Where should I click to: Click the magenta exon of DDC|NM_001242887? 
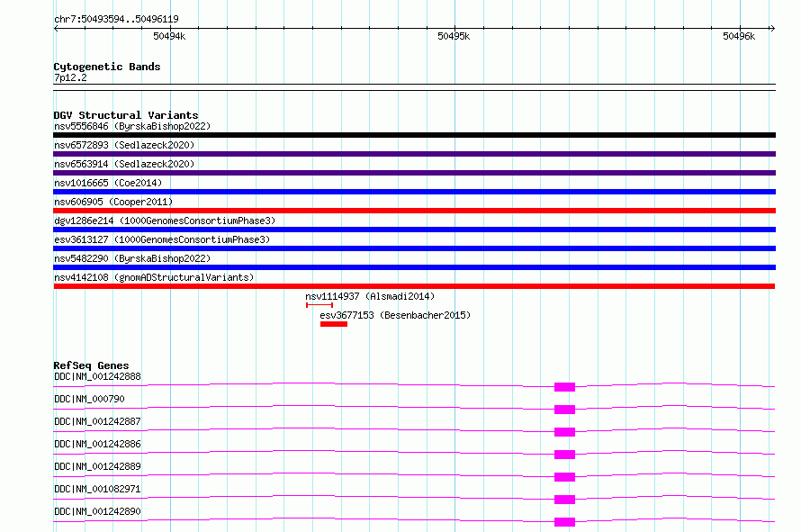tap(564, 432)
